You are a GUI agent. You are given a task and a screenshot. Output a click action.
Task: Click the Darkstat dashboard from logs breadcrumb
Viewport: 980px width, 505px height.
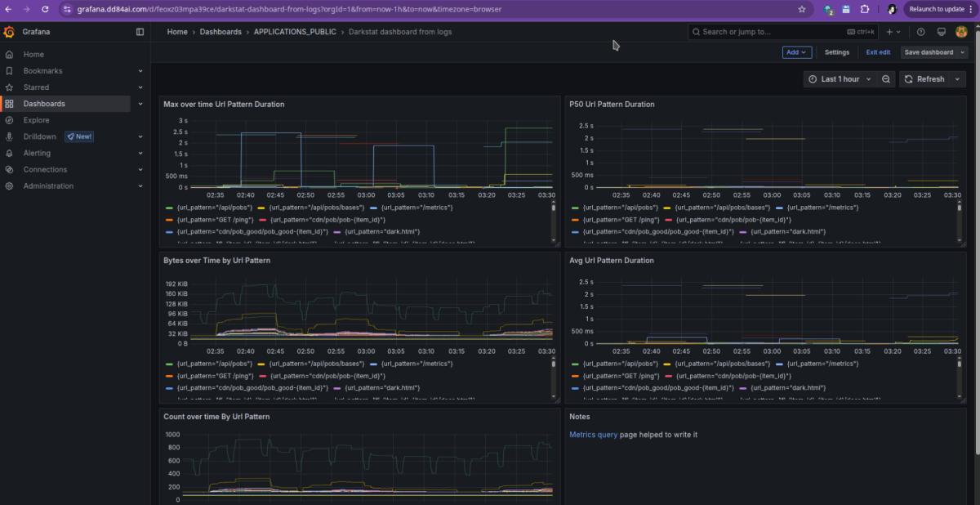[x=400, y=32]
